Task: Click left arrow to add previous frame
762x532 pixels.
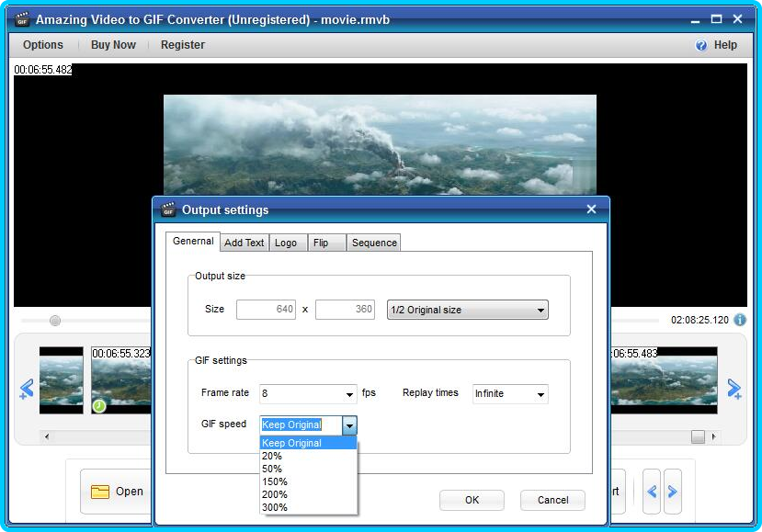Action: [27, 389]
